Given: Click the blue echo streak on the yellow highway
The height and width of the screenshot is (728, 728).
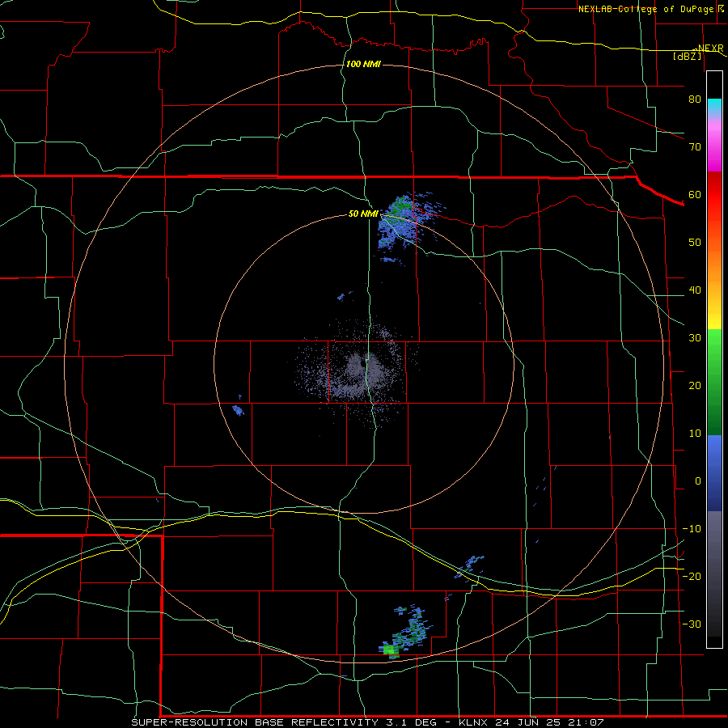Looking at the screenshot, I should 469,567.
